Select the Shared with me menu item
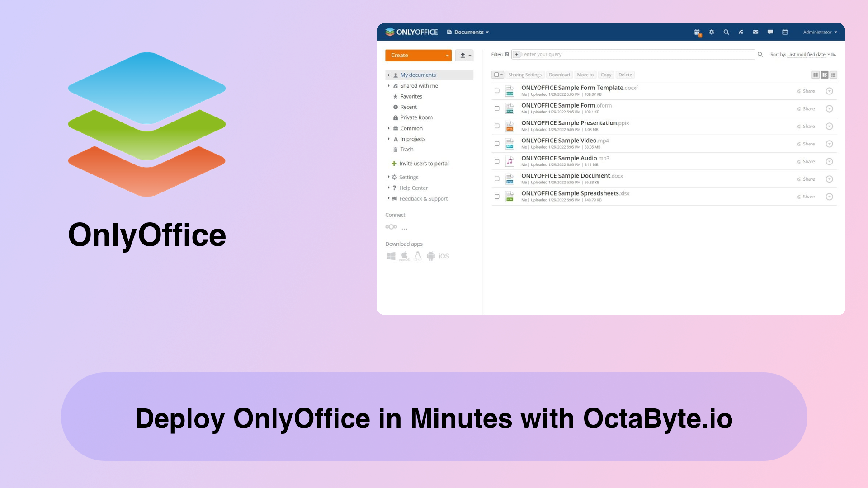868x488 pixels. pos(419,85)
